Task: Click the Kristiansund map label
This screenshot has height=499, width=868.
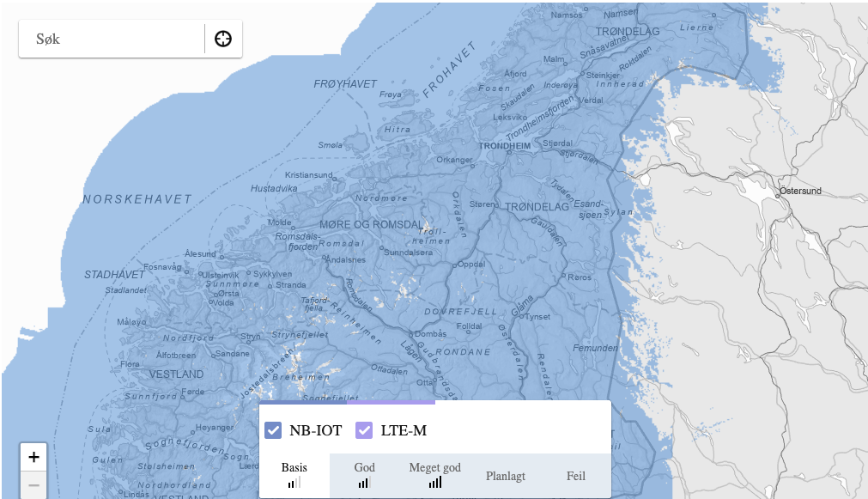Action: click(x=309, y=175)
